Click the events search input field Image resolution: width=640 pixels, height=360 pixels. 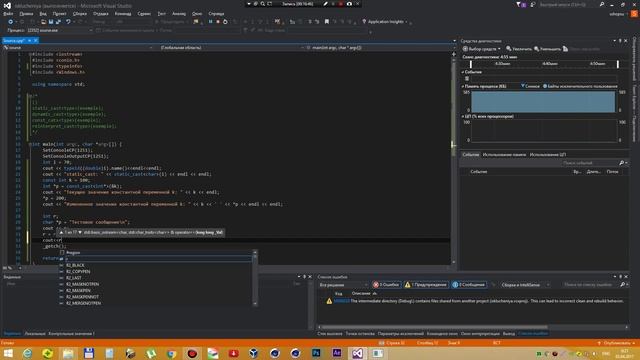(589, 163)
